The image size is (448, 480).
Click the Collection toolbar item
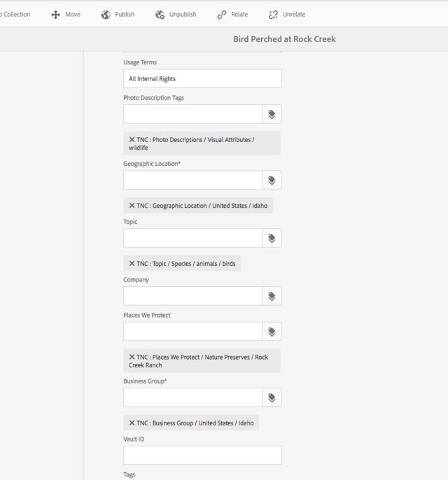click(x=15, y=15)
